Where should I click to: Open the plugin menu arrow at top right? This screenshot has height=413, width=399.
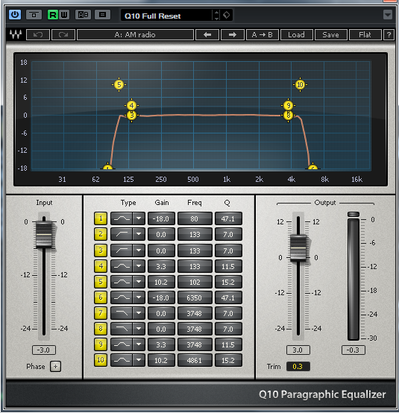(387, 15)
